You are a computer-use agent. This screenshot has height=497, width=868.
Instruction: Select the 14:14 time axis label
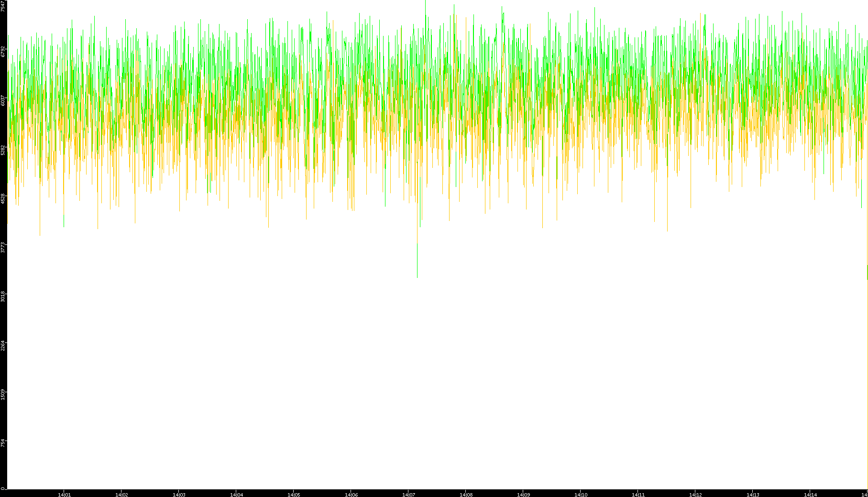point(810,495)
